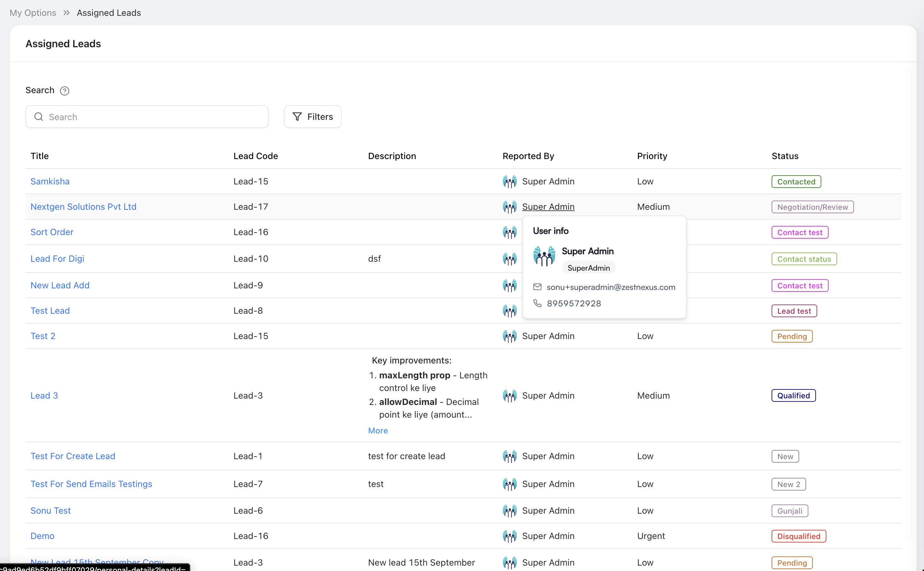Viewport: 924px width, 571px height.
Task: Click the Urgent priority in the Demo row
Action: coord(651,536)
